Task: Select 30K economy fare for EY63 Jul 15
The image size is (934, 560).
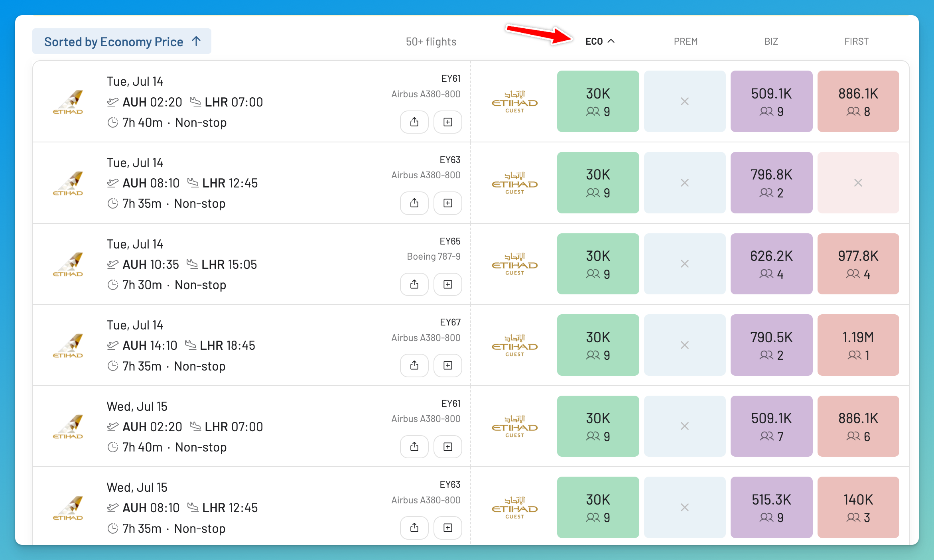Action: (x=598, y=507)
